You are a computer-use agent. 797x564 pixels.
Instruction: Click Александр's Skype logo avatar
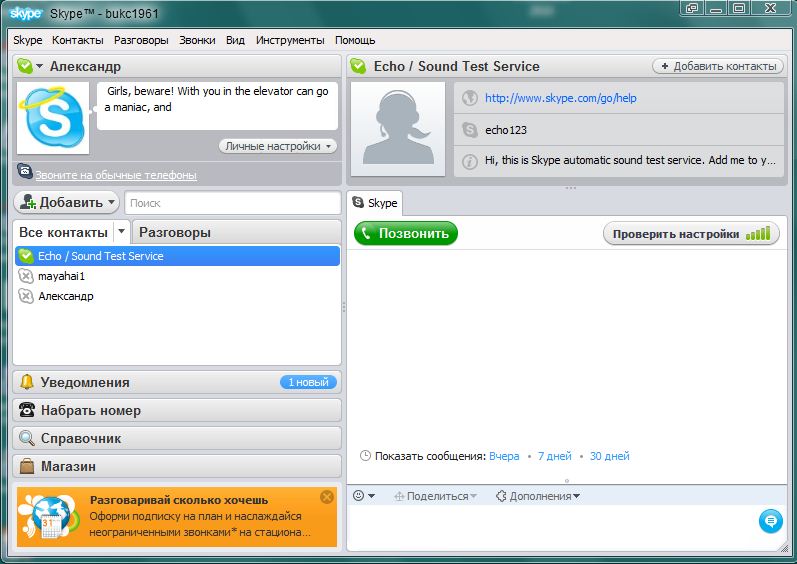pyautogui.click(x=53, y=118)
